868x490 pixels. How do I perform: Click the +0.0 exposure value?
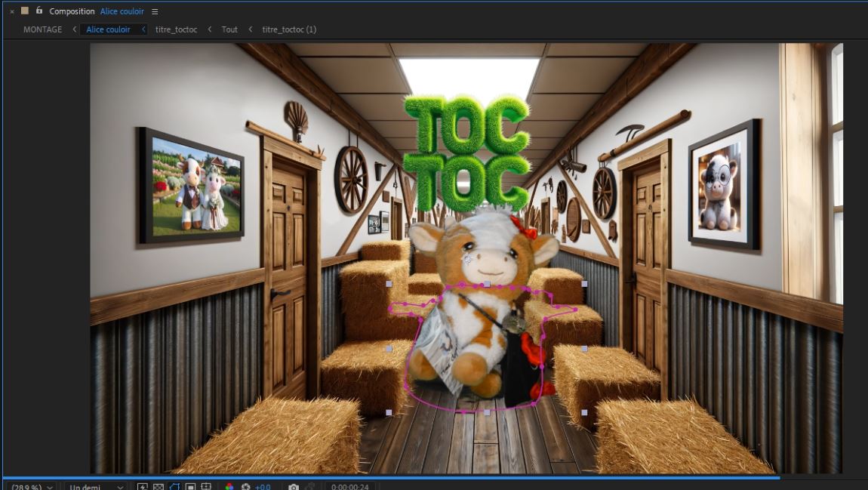pyautogui.click(x=263, y=486)
